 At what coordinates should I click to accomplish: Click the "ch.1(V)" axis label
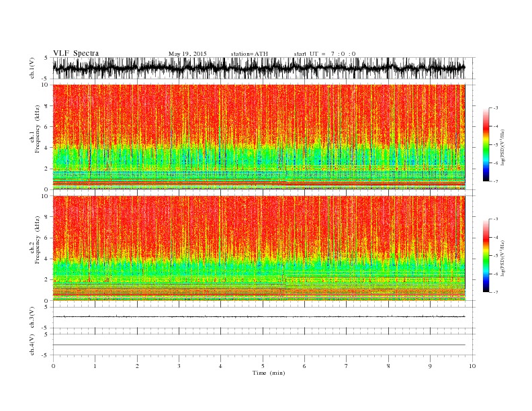32,68
